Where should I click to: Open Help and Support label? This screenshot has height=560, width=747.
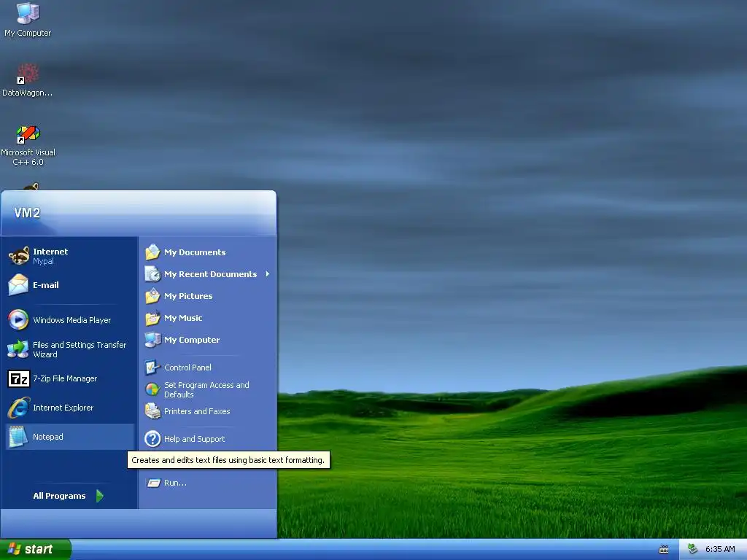[x=194, y=439]
